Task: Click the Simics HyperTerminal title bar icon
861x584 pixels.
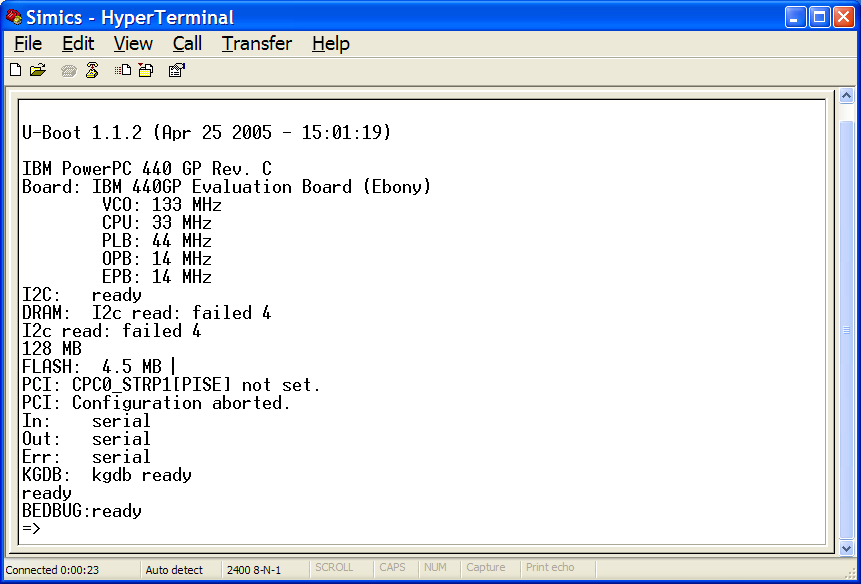Action: 14,17
